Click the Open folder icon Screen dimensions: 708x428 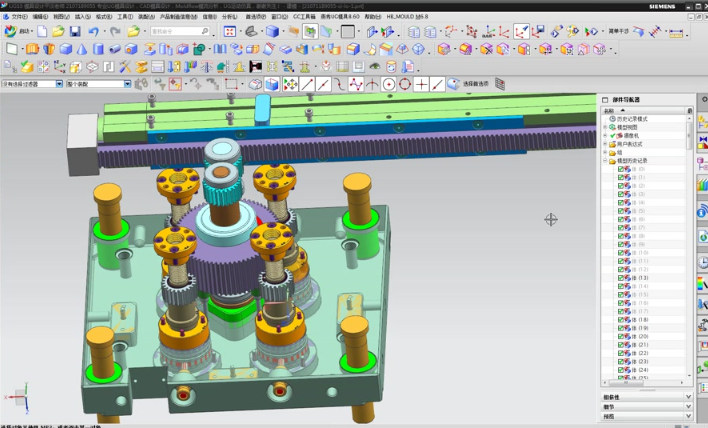pyautogui.click(x=58, y=32)
